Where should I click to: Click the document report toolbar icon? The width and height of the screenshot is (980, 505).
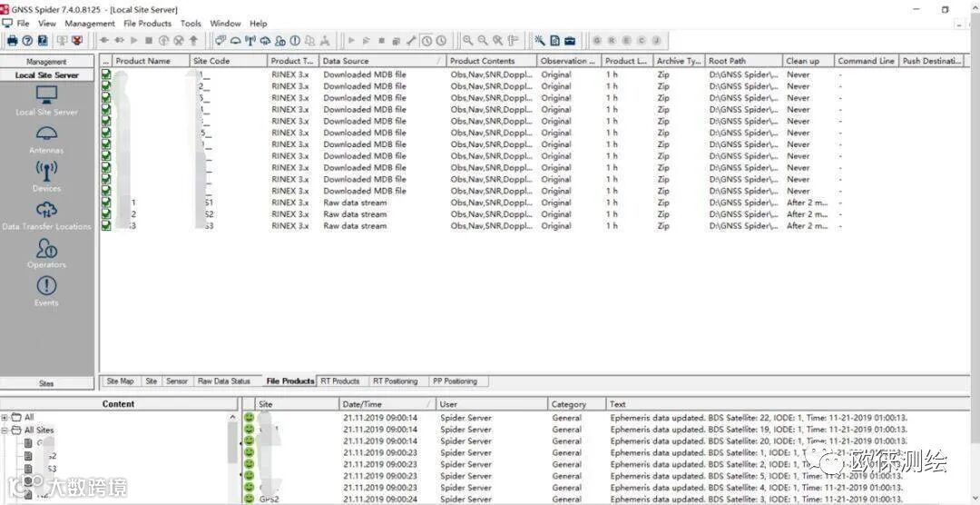pos(555,41)
